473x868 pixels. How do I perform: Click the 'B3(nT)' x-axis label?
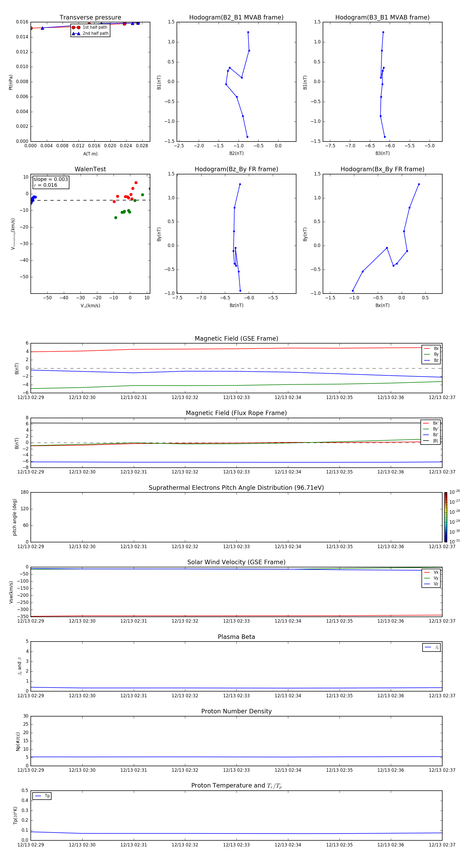(382, 153)
